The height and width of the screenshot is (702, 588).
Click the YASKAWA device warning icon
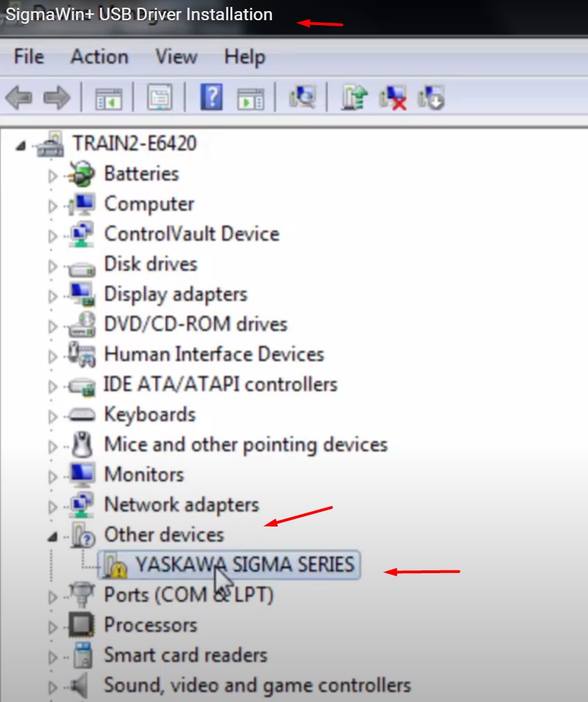coord(115,565)
